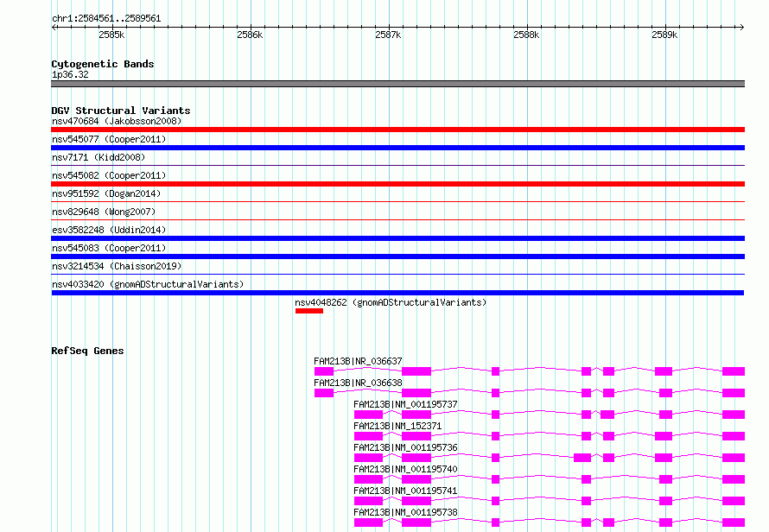Open variant nsv545083 (Cooper2011) label
The width and height of the screenshot is (769, 532).
109,248
